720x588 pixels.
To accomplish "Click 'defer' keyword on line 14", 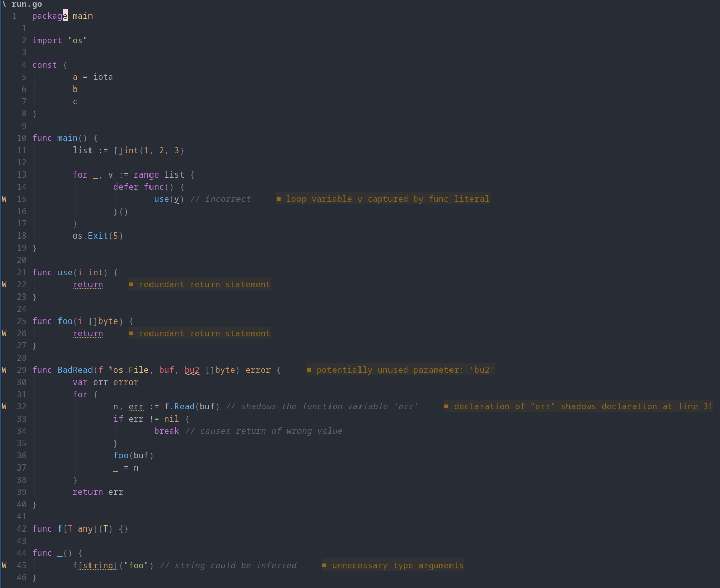I will click(126, 187).
